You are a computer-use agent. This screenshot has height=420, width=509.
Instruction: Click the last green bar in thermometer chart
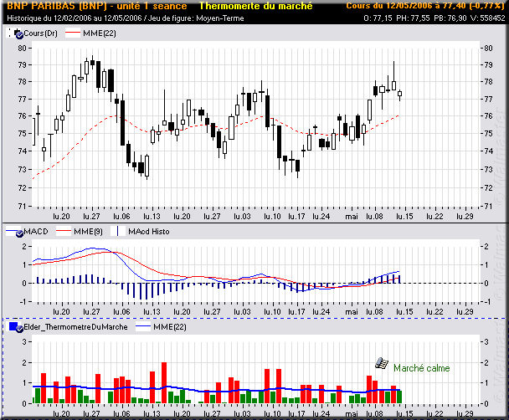pos(399,397)
